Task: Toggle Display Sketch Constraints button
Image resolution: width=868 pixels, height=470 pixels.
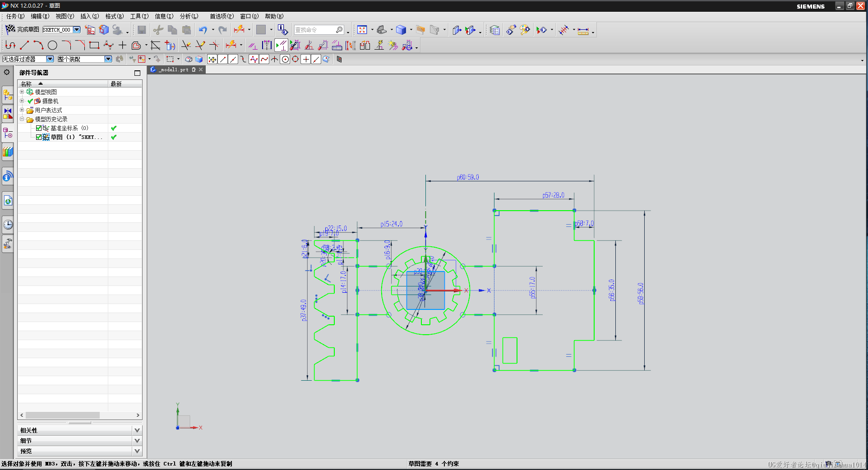Action: click(281, 45)
